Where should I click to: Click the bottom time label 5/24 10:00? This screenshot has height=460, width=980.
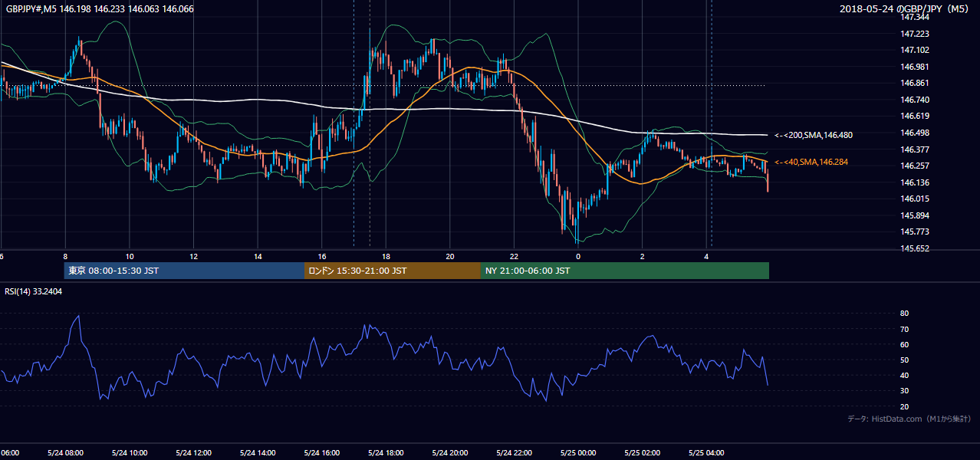coord(129,452)
